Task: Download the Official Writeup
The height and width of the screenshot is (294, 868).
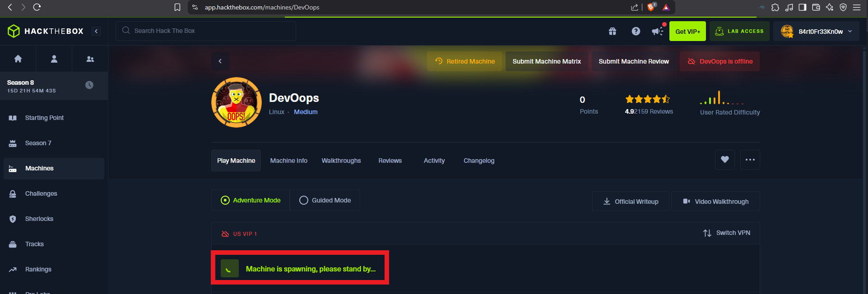Action: coord(631,202)
